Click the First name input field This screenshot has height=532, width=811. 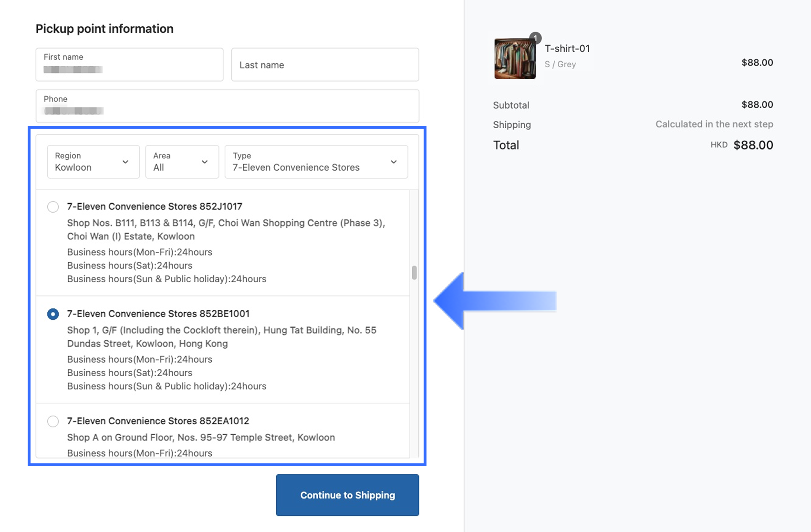point(129,64)
